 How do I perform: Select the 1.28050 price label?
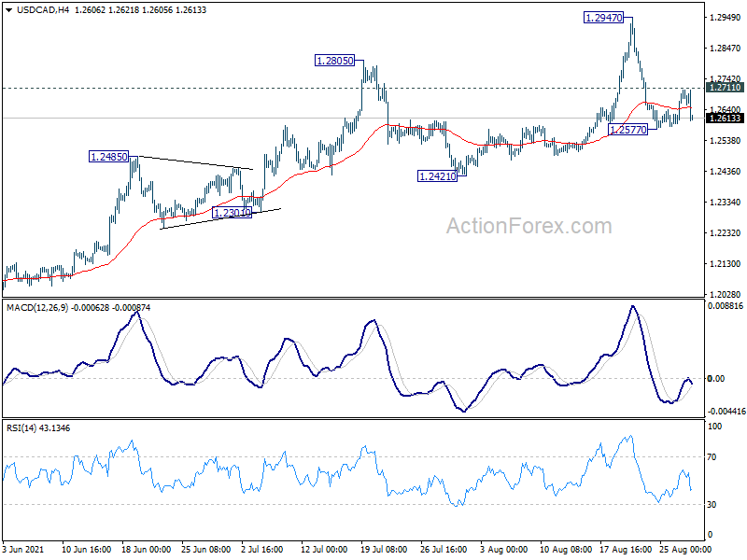tap(335, 61)
